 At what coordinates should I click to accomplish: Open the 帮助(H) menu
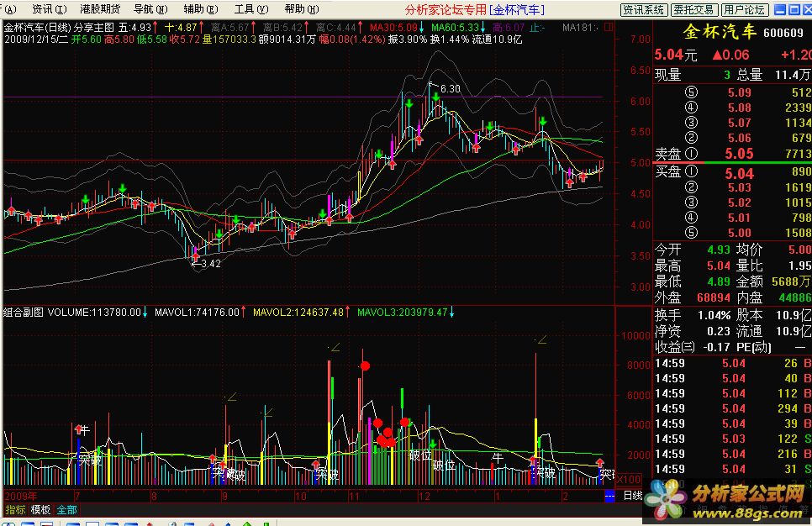302,9
